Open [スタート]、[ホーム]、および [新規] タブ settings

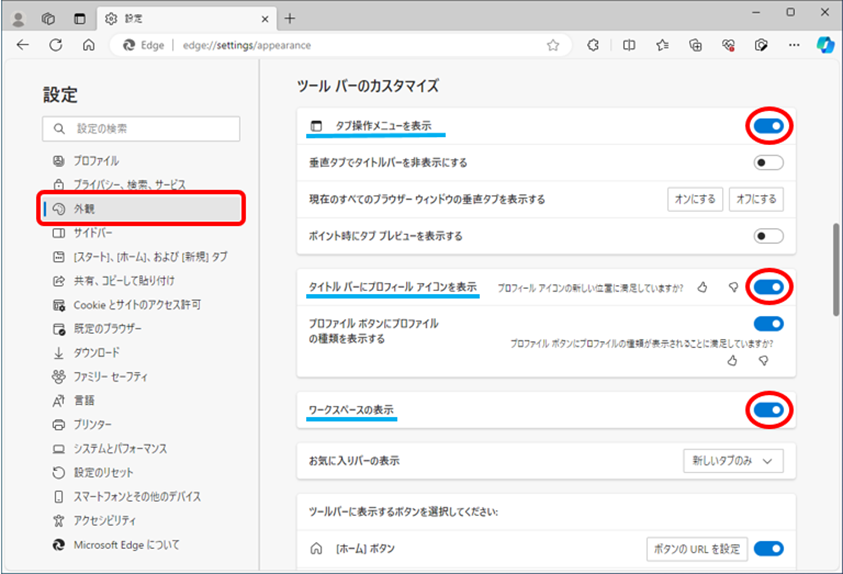(141, 257)
